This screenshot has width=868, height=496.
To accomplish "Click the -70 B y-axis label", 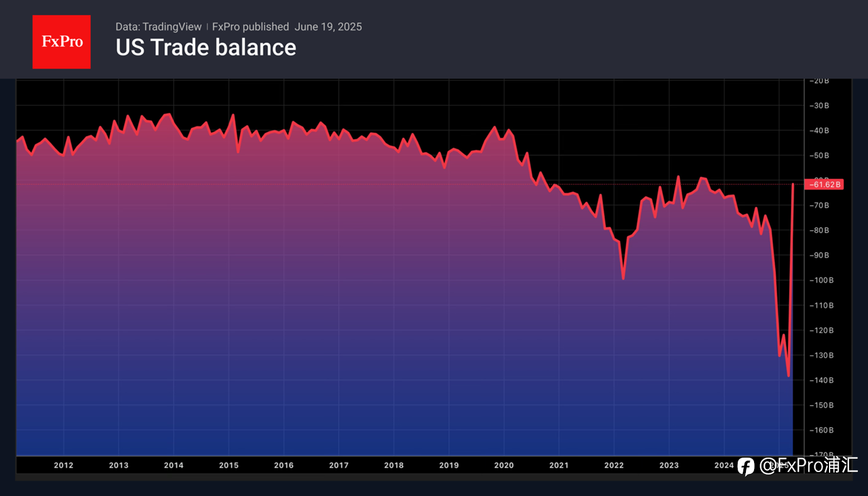I will coord(820,205).
